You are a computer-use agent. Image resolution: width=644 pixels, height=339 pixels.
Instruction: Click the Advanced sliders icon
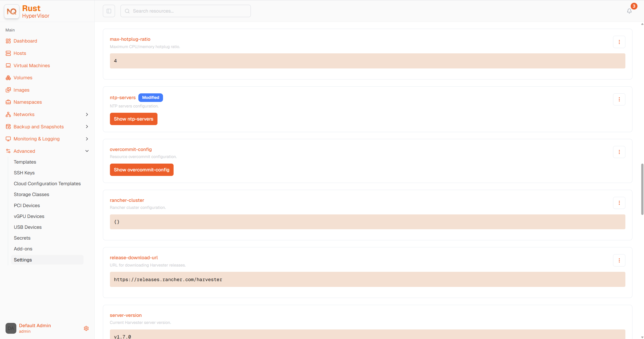8,151
